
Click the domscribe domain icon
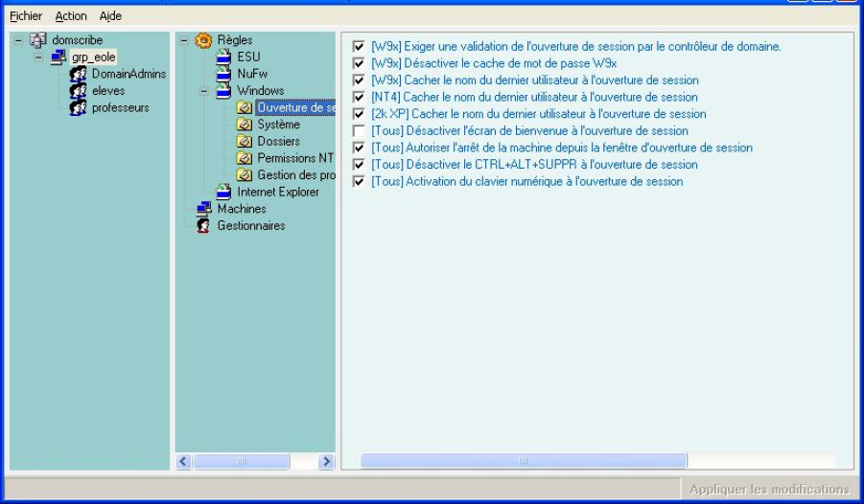[x=38, y=39]
